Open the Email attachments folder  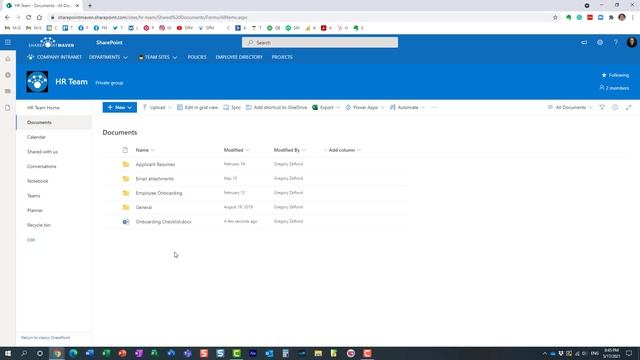click(x=155, y=179)
